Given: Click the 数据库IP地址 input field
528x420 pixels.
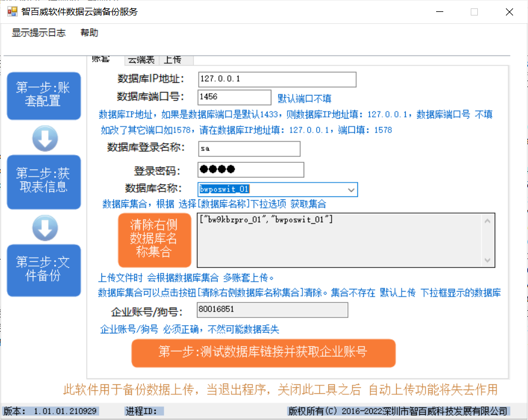Looking at the screenshot, I should coord(277,79).
